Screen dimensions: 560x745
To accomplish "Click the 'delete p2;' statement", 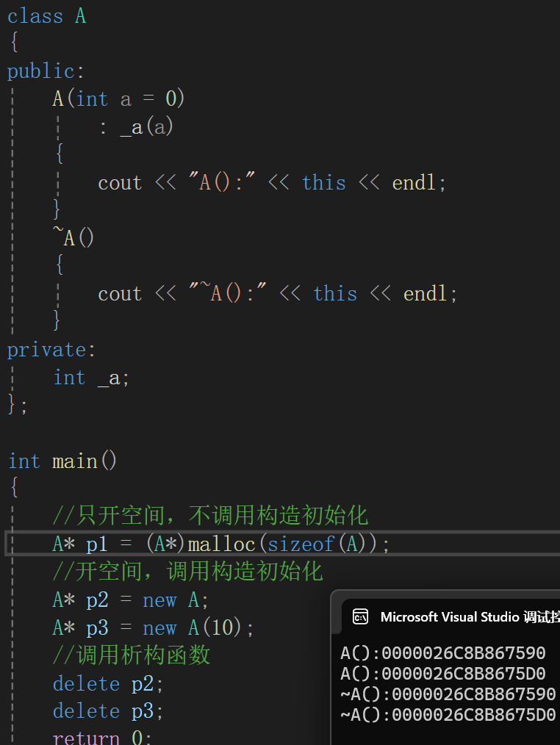I will coord(108,684).
